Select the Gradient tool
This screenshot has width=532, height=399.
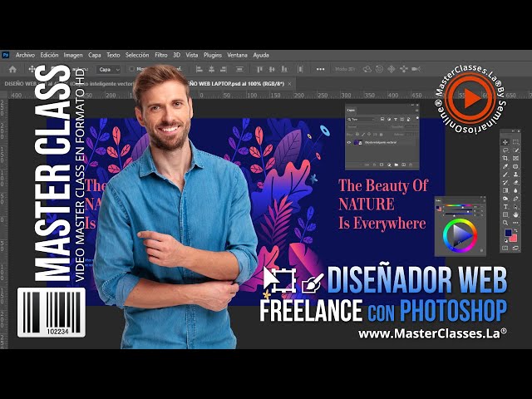(x=505, y=190)
